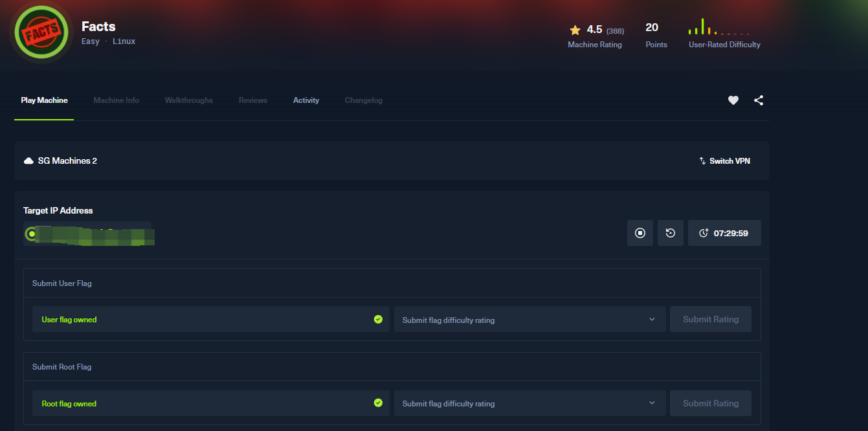Submit rating for the user flag
868x431 pixels.
tap(710, 319)
